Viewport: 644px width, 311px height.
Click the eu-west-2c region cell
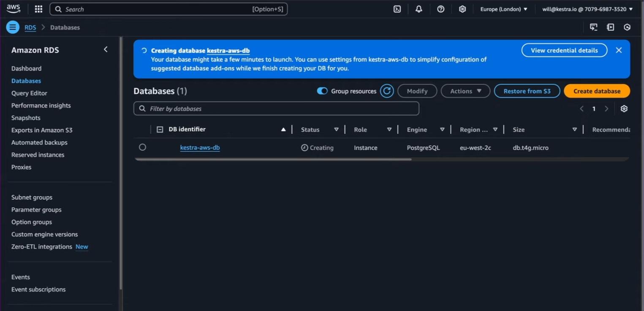pyautogui.click(x=476, y=148)
